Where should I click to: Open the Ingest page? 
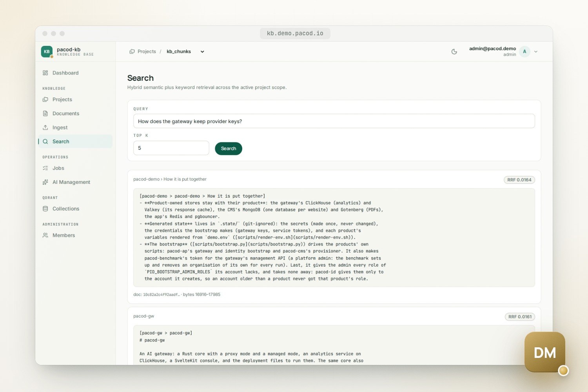click(x=75, y=127)
